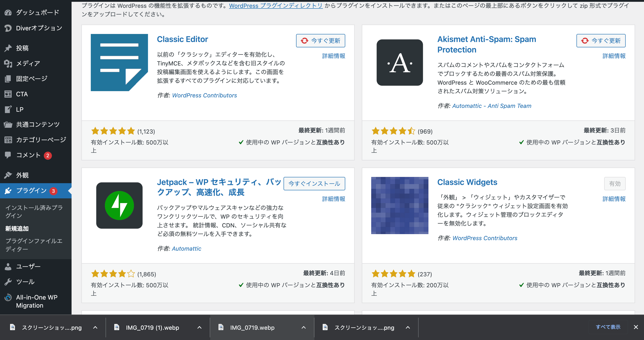The image size is (644, 340).
Task: Click the comment bubble icon in sidebar
Action: click(x=8, y=155)
